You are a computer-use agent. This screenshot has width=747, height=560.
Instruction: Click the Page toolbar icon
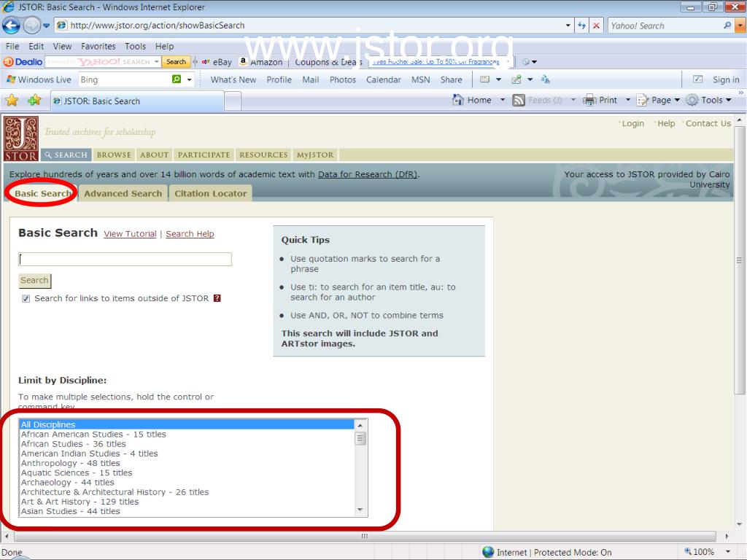[643, 100]
